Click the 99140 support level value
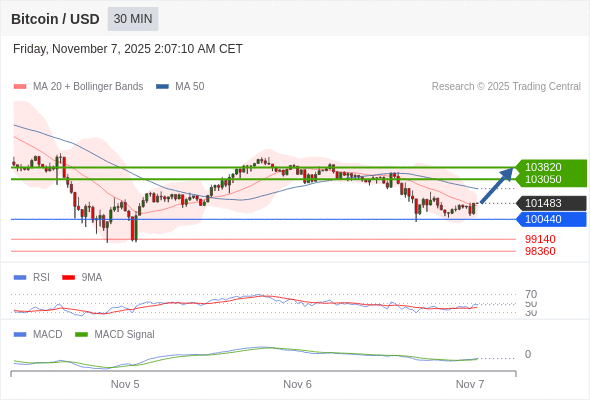Screen dimensions: 590x400 [x=540, y=239]
